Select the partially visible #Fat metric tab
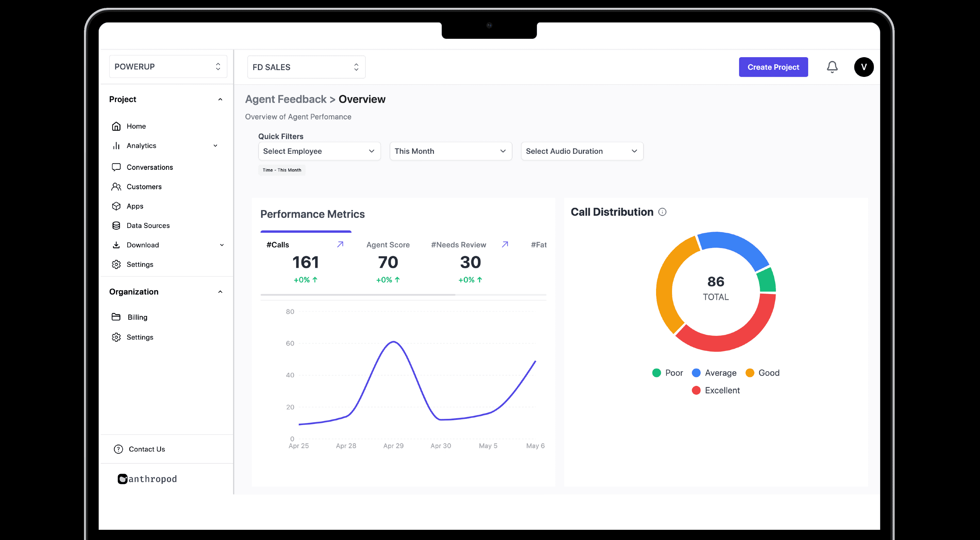This screenshot has width=980, height=540. click(x=539, y=245)
